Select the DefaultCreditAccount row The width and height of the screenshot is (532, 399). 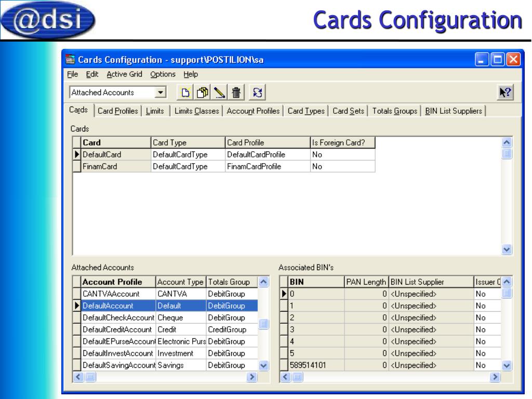[x=166, y=329]
